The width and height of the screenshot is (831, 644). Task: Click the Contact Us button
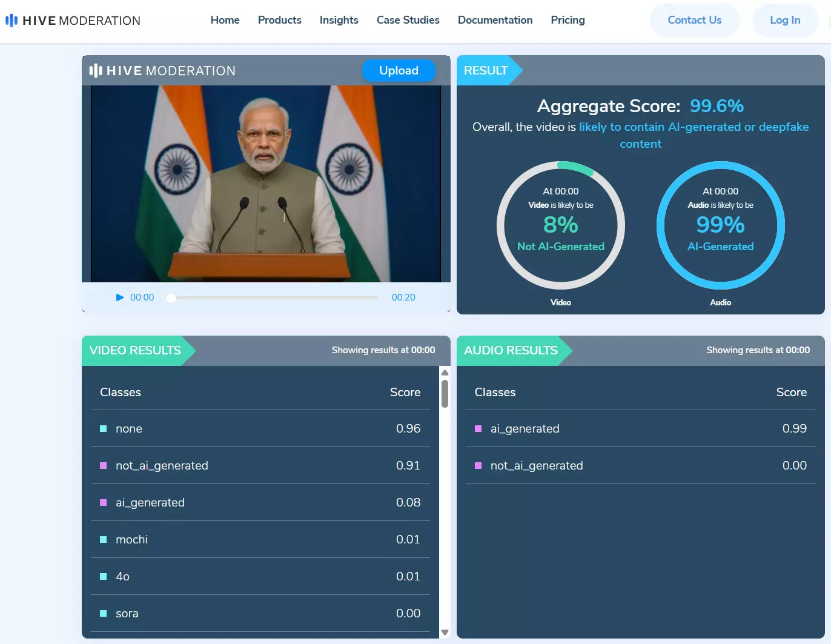click(x=695, y=20)
